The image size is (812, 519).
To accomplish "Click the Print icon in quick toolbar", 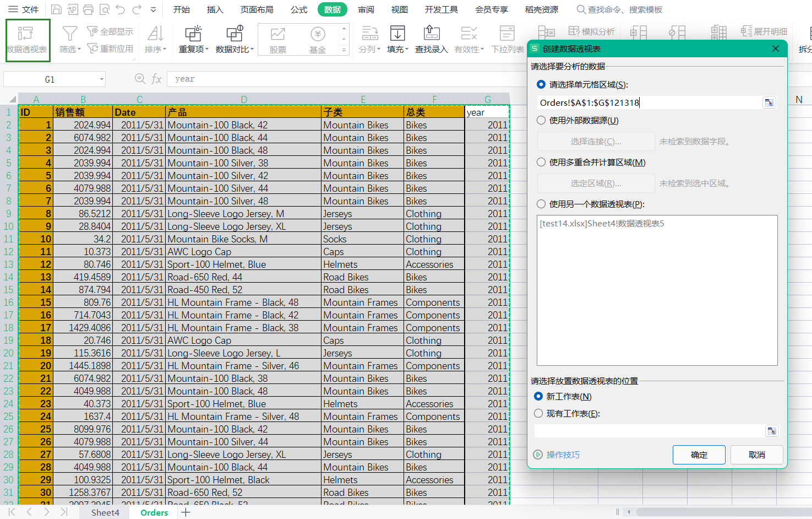I will [x=88, y=9].
